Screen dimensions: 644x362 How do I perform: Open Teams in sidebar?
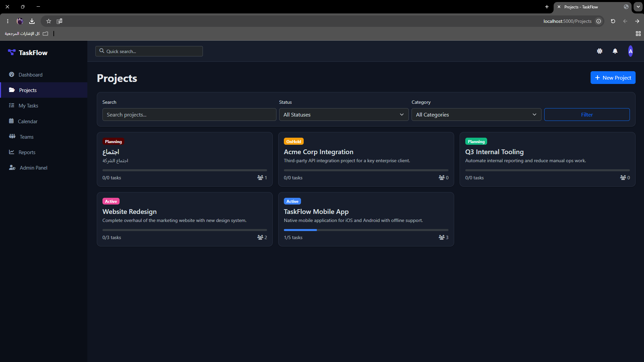(44, 137)
